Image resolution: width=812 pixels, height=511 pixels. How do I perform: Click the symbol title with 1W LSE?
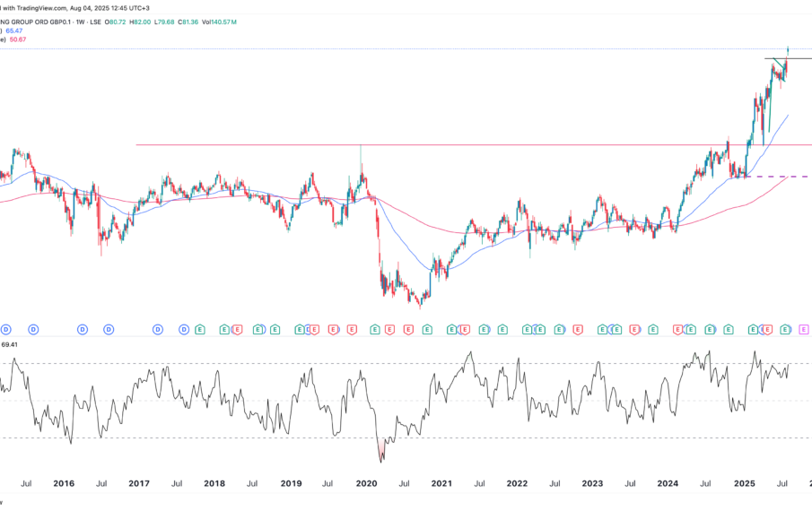[x=63, y=21]
